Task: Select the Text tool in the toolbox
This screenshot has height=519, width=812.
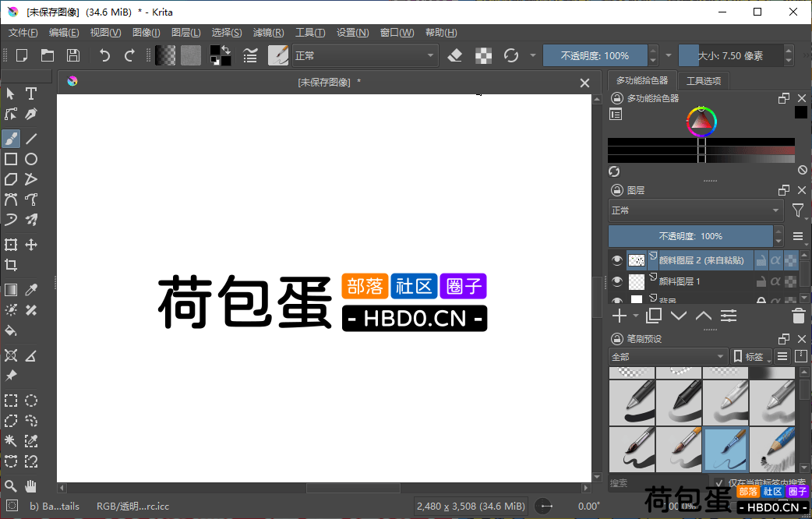Action: (x=31, y=94)
